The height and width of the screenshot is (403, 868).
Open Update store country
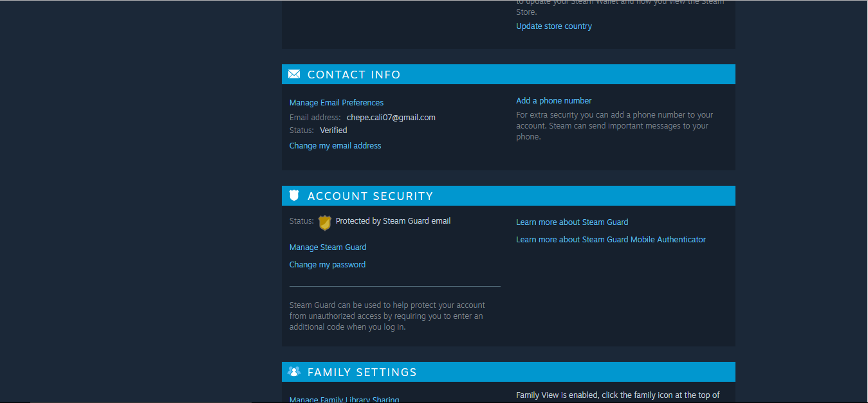pos(553,26)
